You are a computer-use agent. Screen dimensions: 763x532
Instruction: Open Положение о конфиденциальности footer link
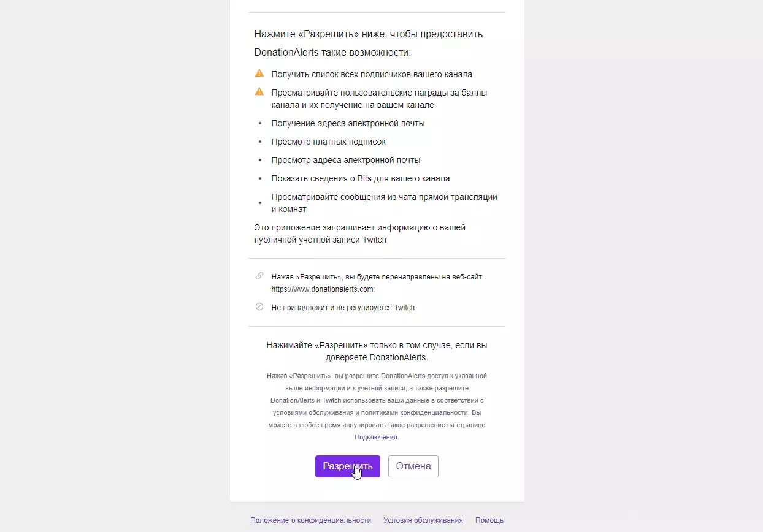click(x=310, y=520)
